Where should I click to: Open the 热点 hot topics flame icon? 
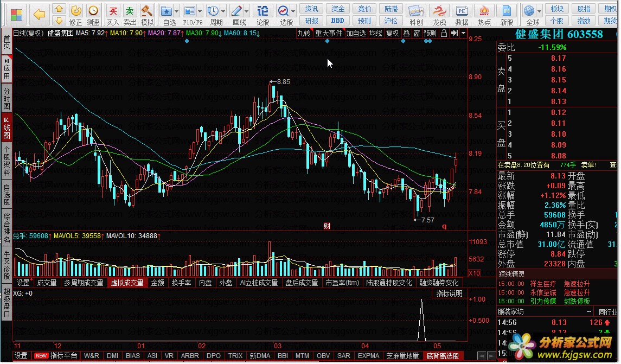point(484,15)
